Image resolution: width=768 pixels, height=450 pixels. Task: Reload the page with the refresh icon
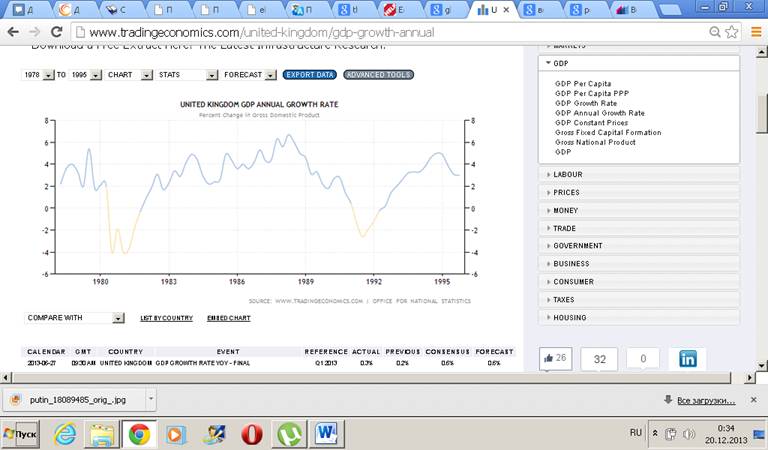click(59, 32)
